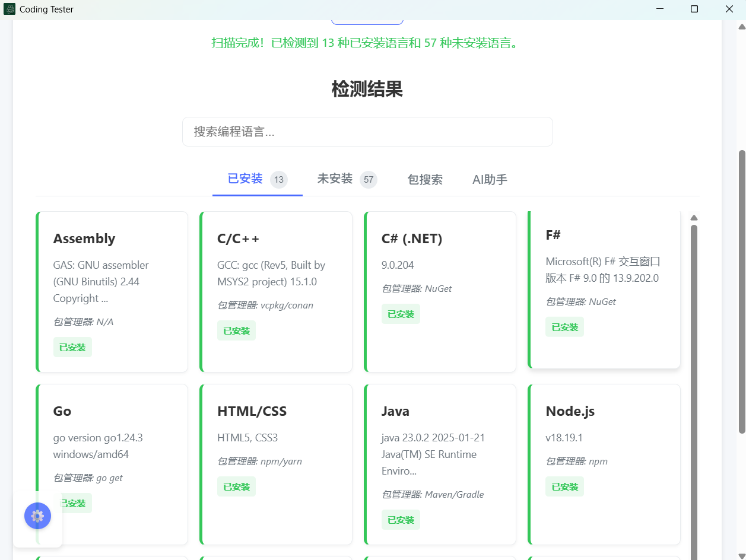Click the 检测结果 heading
The height and width of the screenshot is (560, 746).
pyautogui.click(x=367, y=90)
